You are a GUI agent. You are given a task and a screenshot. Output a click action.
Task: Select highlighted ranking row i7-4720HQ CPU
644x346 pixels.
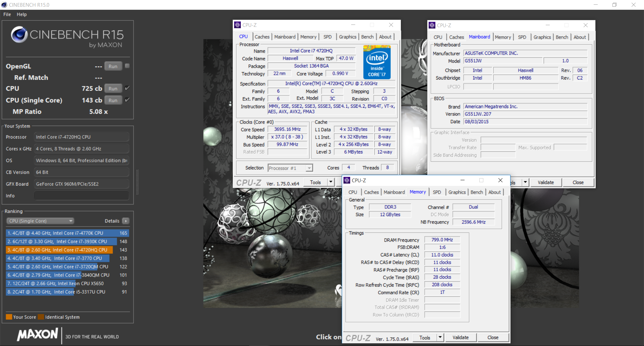tap(67, 250)
